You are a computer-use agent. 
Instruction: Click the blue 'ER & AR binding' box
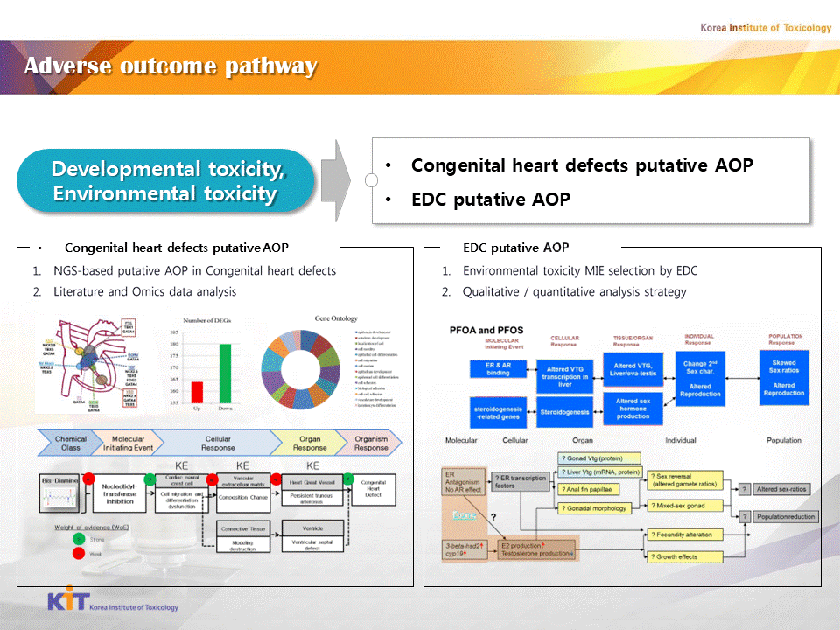[x=498, y=369]
